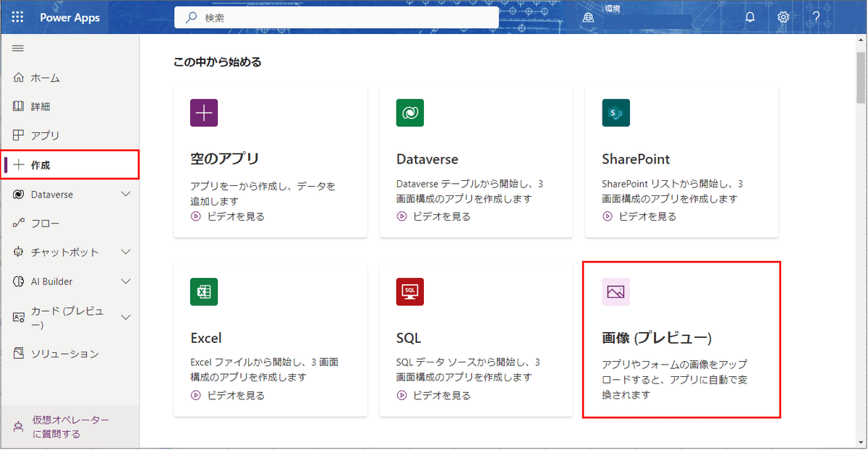Go to ホーム in the sidebar
Screen dimensions: 868x450
click(x=70, y=77)
